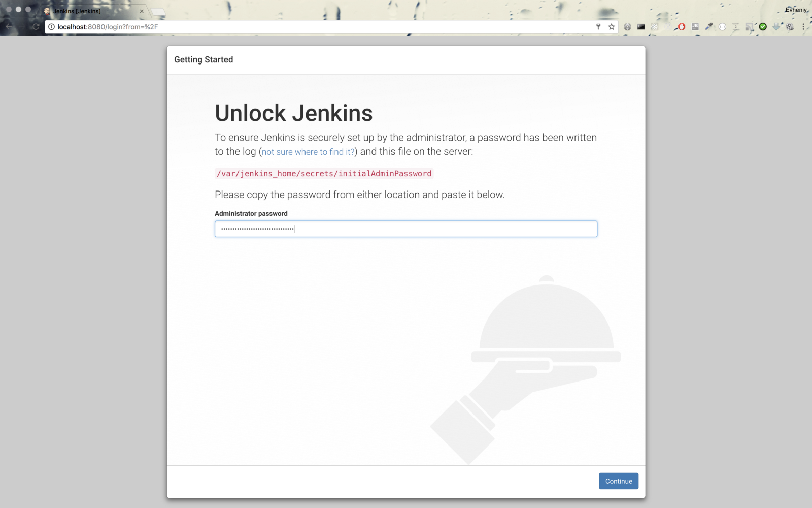Screen dimensions: 812x508
Task: Click the 'Administrator password' label
Action: click(251, 214)
